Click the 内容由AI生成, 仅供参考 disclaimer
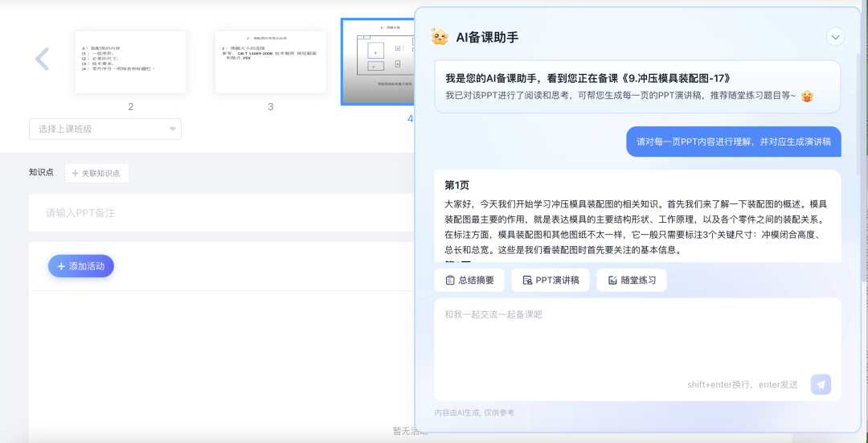 click(474, 412)
